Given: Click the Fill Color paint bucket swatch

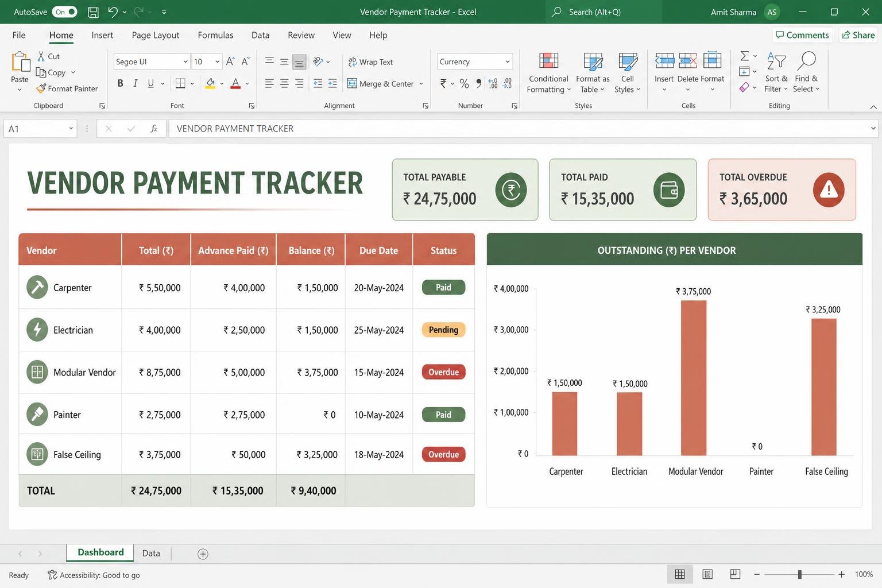Looking at the screenshot, I should 210,84.
